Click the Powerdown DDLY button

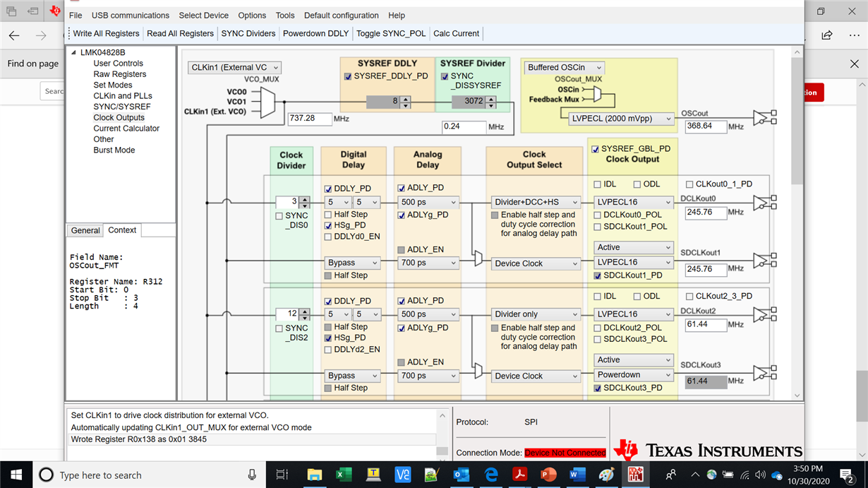(316, 33)
